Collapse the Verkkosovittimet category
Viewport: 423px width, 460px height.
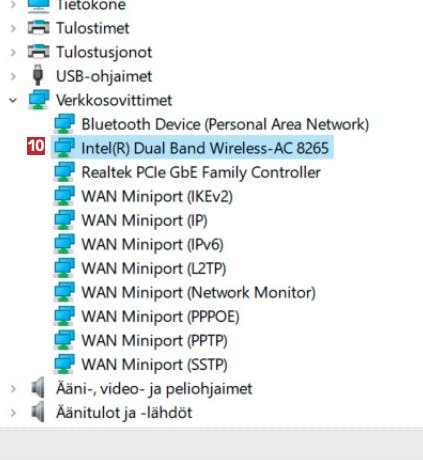pos(13,100)
